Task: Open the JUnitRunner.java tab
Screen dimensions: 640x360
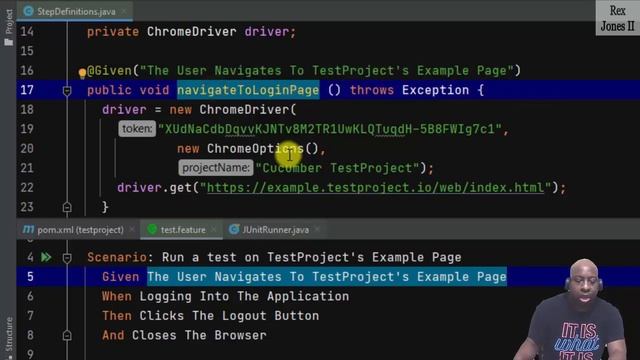Action: (x=275, y=230)
